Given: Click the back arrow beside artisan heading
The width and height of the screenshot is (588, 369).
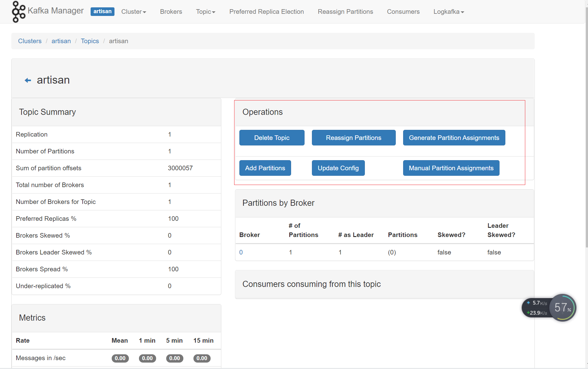Looking at the screenshot, I should coord(28,80).
